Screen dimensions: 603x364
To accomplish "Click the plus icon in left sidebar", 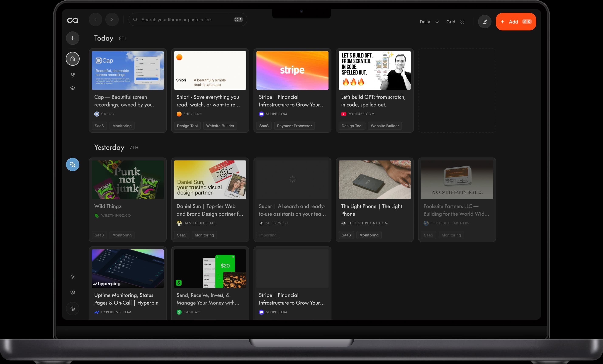I will tap(73, 38).
